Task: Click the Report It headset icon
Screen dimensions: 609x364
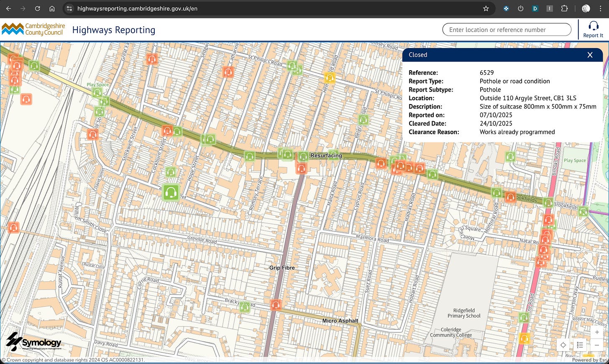Action: tap(593, 27)
